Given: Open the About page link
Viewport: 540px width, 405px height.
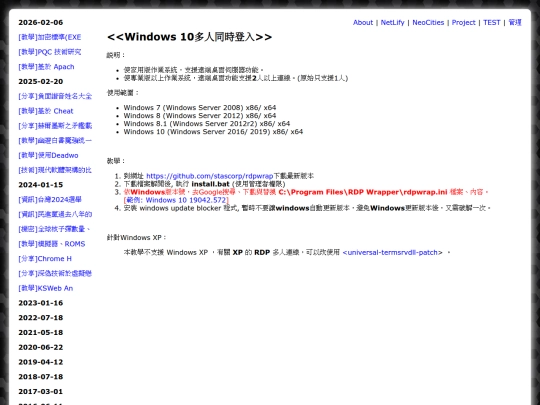Looking at the screenshot, I should [x=363, y=22].
